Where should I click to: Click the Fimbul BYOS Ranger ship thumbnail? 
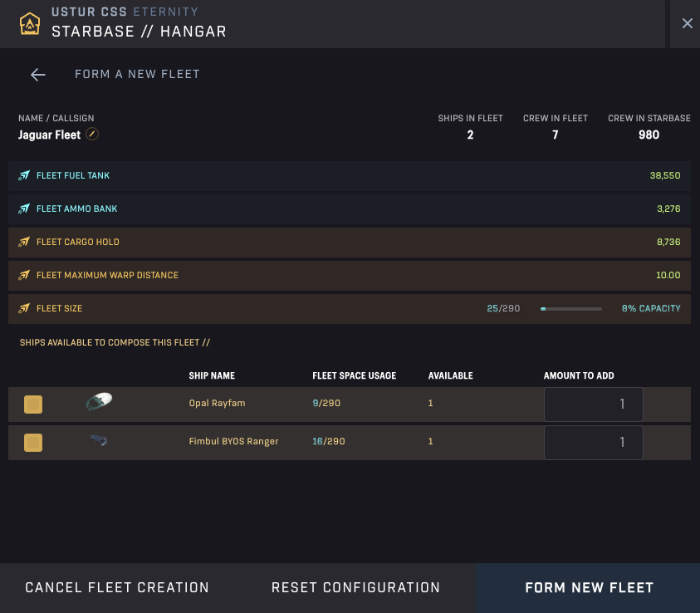pyautogui.click(x=98, y=440)
